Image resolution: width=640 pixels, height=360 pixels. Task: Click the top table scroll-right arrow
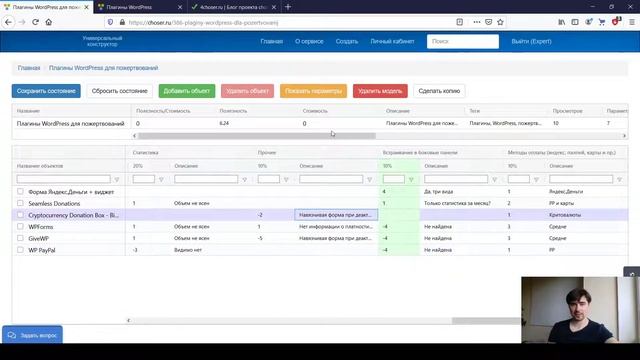(x=624, y=136)
